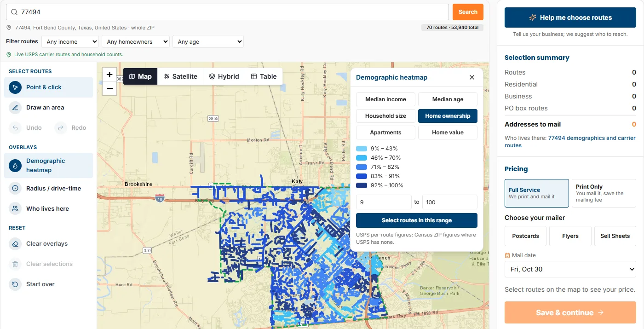Zoom in with the plus button
The image size is (644, 329).
pos(109,75)
